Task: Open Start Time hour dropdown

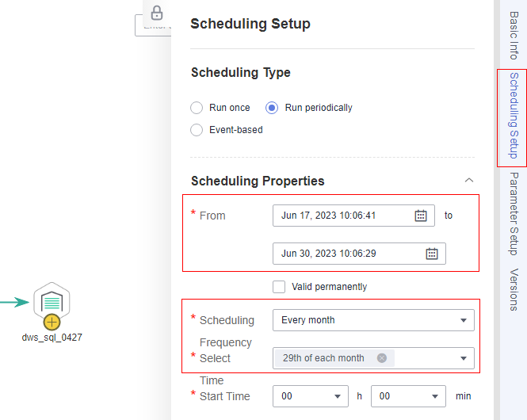Action: click(x=311, y=396)
